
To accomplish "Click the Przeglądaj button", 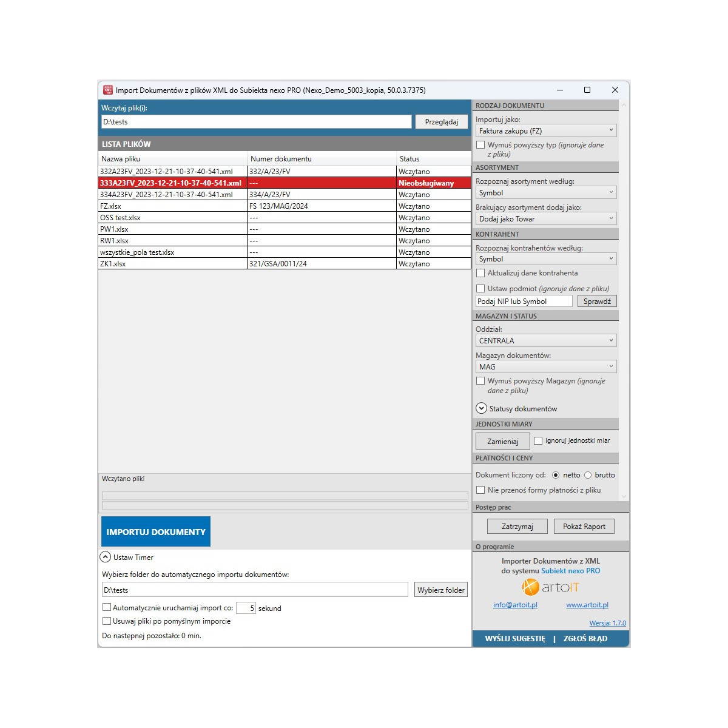I will [x=441, y=121].
